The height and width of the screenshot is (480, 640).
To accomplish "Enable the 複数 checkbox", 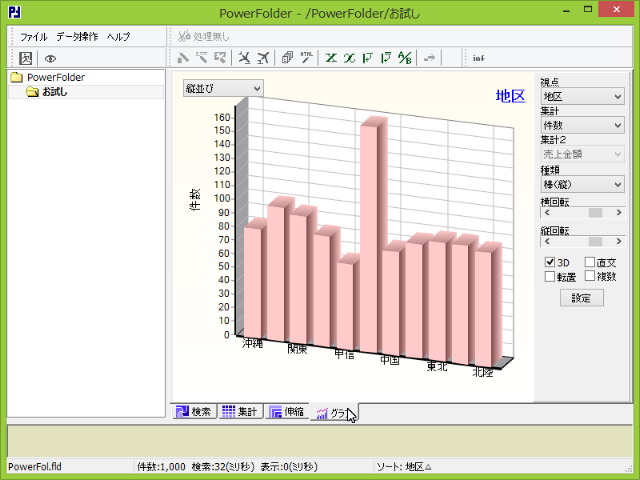I will (590, 276).
